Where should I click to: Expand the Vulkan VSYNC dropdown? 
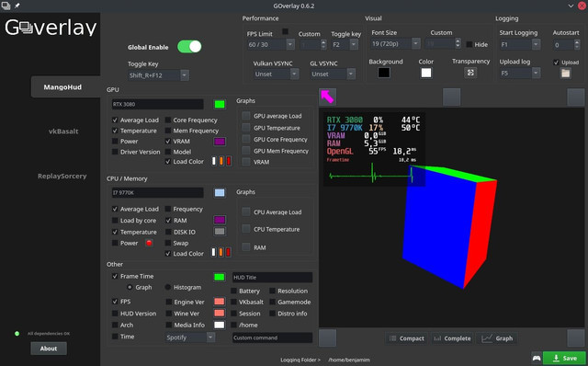[276, 74]
